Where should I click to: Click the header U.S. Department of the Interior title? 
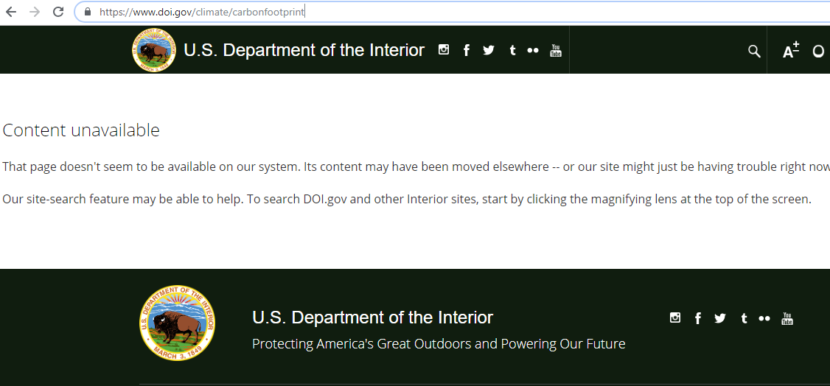click(x=304, y=50)
